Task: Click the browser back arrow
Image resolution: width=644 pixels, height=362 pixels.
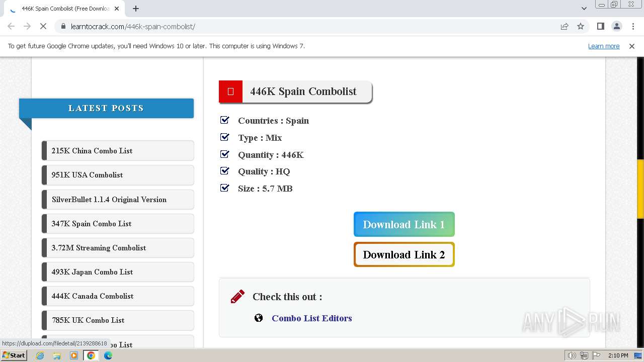Action: coord(11,26)
